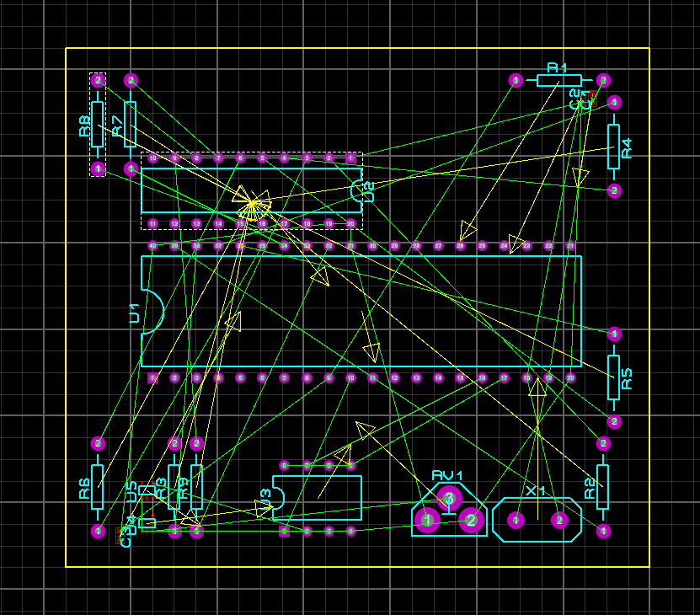Select resistor R8 body in the layout
Viewport: 700px width, 615px height.
click(98, 124)
